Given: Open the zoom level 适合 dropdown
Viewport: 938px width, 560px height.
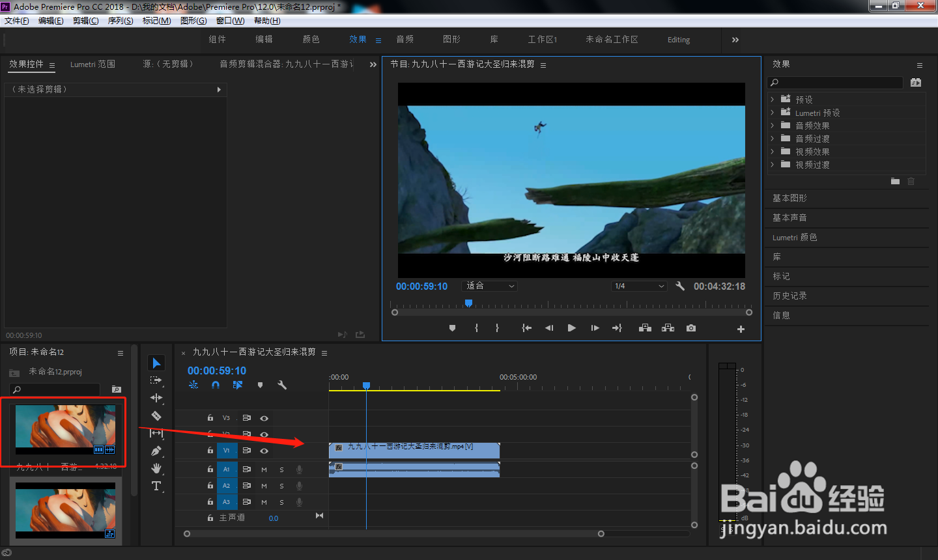Looking at the screenshot, I should tap(490, 286).
